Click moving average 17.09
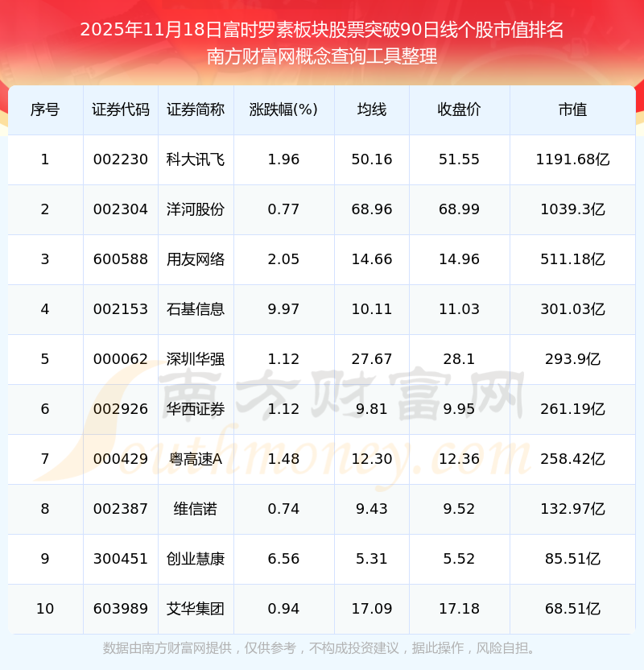 tap(372, 609)
